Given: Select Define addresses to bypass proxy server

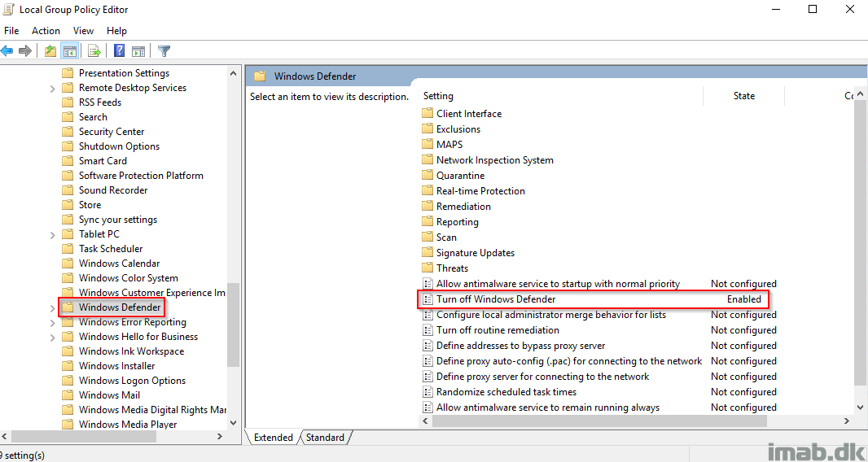Looking at the screenshot, I should (520, 346).
